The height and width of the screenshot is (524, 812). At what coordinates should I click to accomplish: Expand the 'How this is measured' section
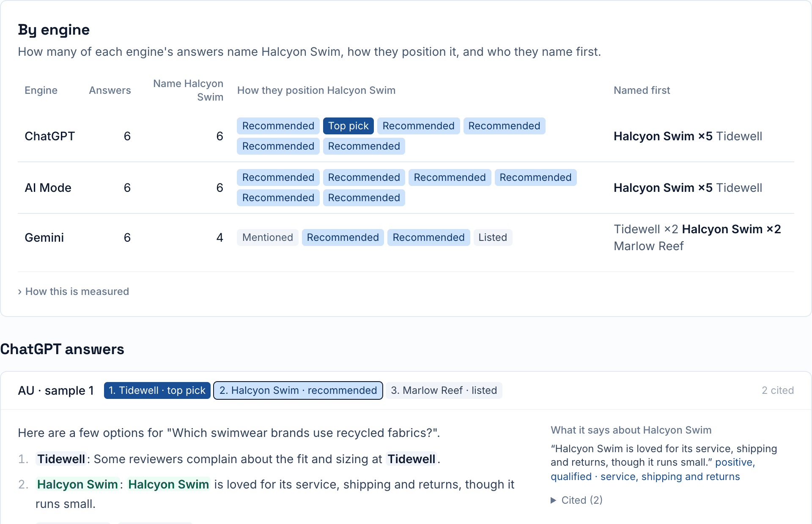pyautogui.click(x=74, y=292)
